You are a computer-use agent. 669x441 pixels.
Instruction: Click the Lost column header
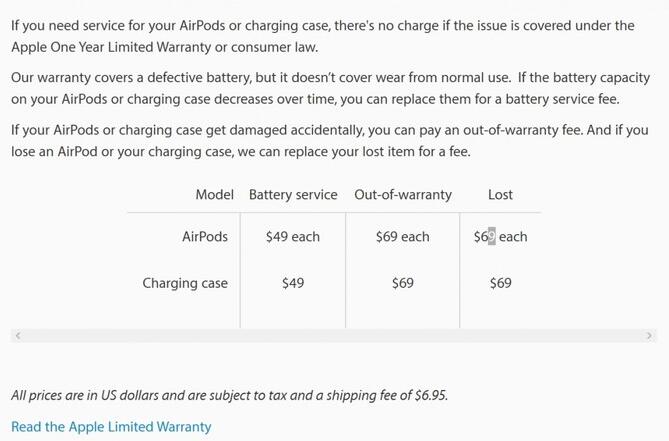click(x=500, y=194)
